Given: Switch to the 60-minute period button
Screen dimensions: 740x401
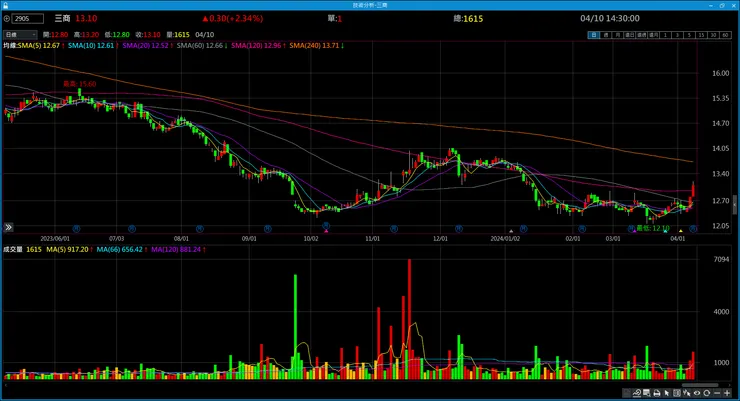Looking at the screenshot, I should click(725, 35).
